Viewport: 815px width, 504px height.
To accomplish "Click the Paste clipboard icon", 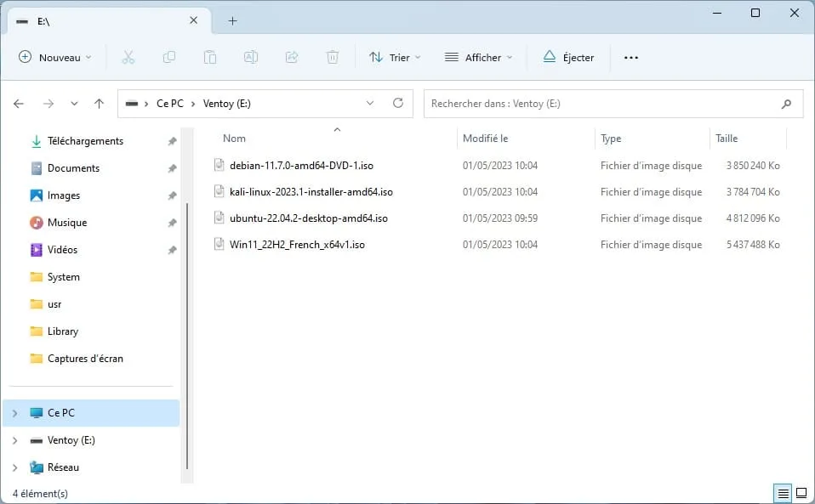I will coord(210,58).
